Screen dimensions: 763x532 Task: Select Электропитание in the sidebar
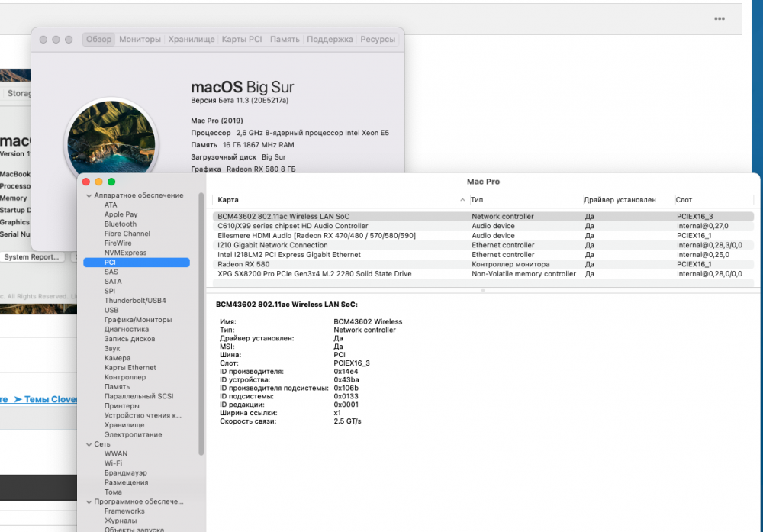pos(133,434)
